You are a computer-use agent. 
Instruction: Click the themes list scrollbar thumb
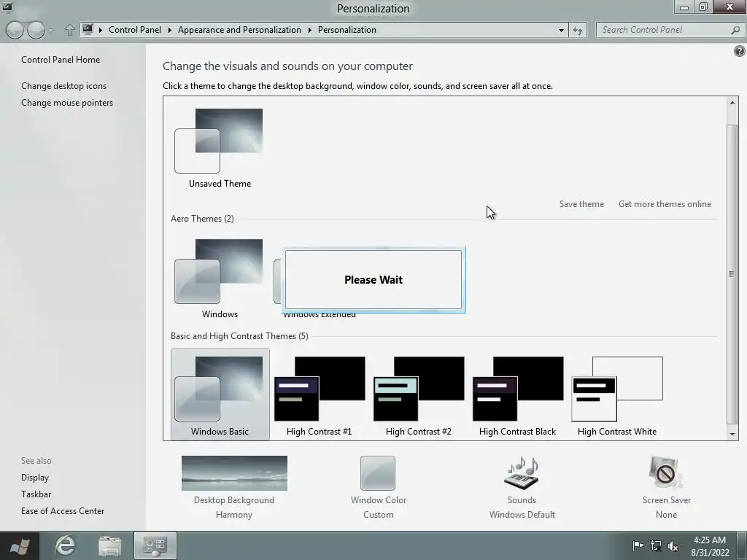[732, 274]
